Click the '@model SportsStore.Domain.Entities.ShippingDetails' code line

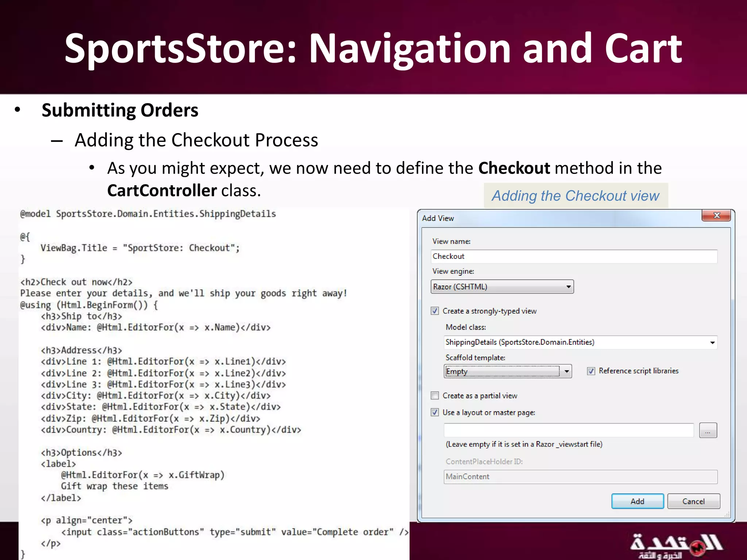click(148, 214)
